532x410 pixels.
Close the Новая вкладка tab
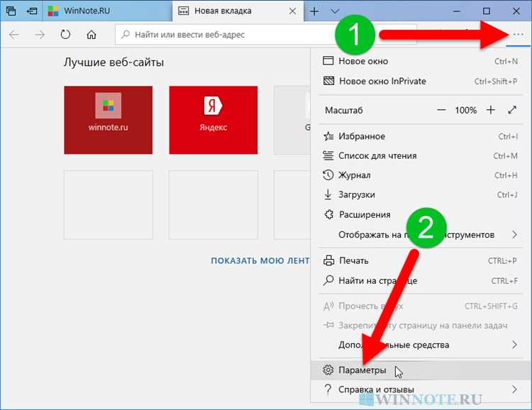292,11
